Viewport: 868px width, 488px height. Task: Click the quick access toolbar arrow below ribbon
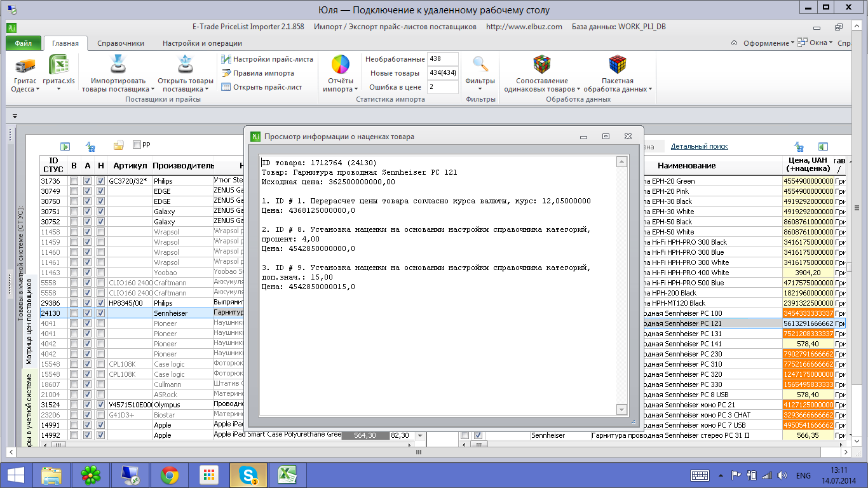15,116
